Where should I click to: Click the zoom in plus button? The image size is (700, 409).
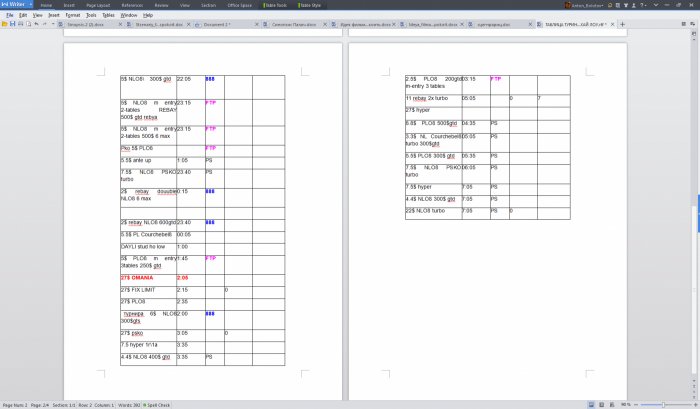tap(695, 405)
